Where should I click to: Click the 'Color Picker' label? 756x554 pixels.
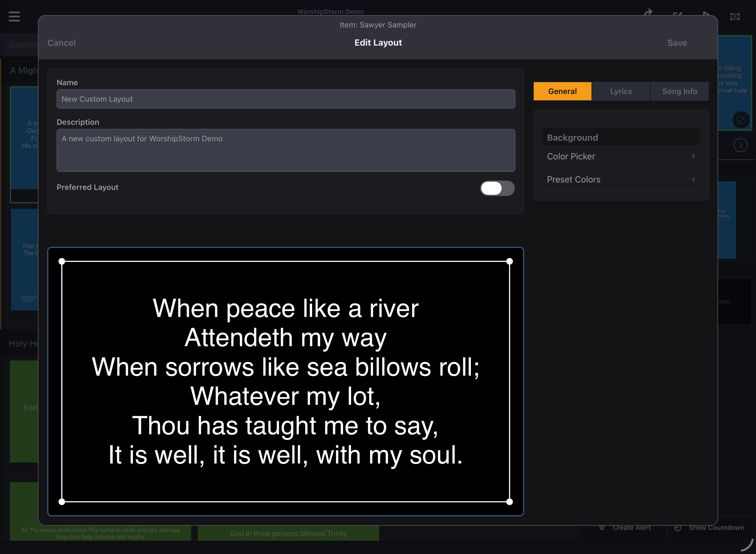click(x=571, y=156)
